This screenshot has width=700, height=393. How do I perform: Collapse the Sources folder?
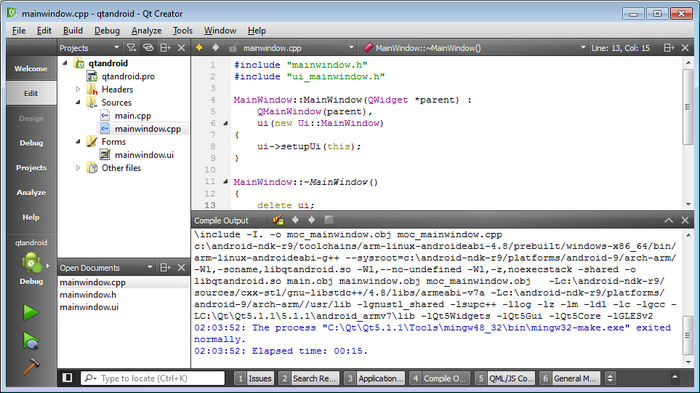(x=78, y=102)
